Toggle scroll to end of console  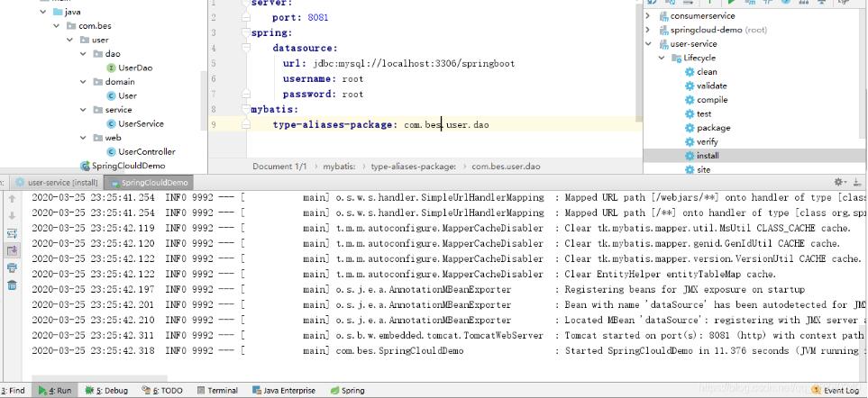13,250
